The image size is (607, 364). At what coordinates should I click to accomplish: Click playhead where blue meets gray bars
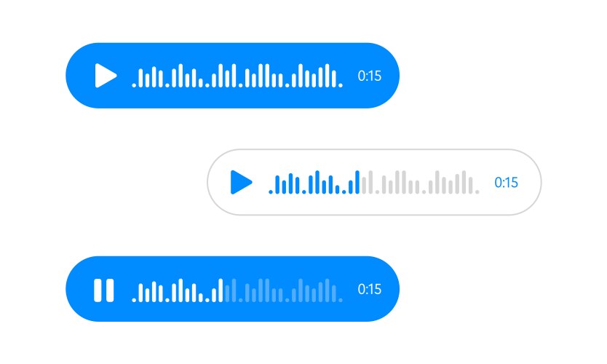pos(360,182)
